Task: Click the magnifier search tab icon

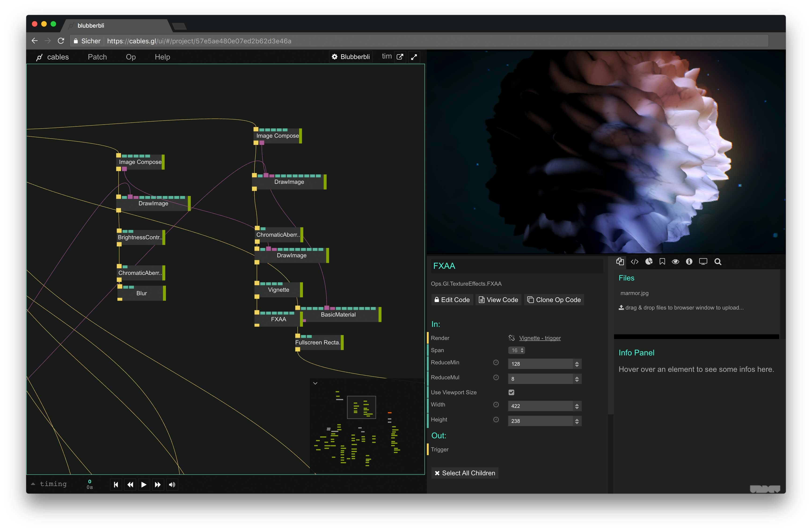Action: click(717, 262)
